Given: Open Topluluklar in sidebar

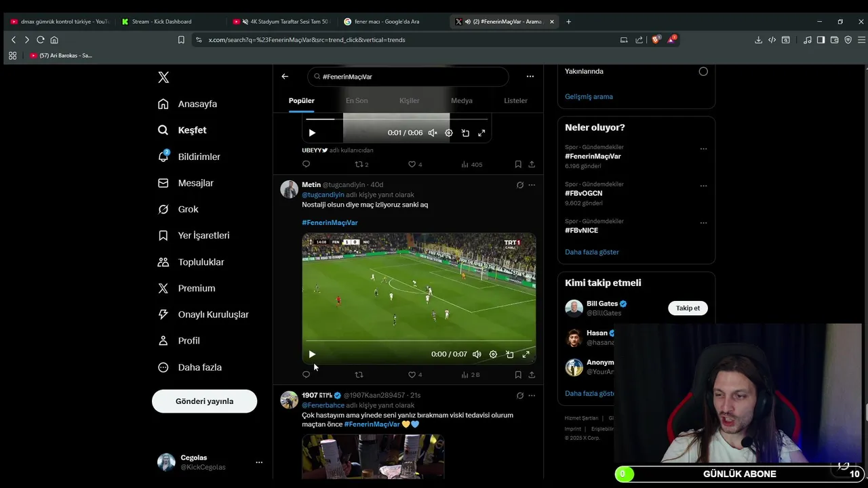Looking at the screenshot, I should click(191, 262).
